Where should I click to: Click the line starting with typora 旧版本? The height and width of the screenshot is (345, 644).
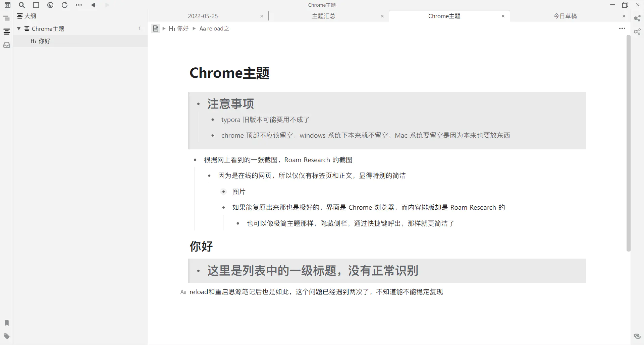[x=265, y=120]
